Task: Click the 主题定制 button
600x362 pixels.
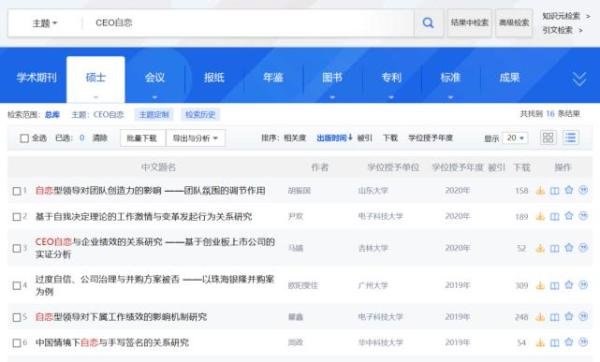Action: click(154, 114)
